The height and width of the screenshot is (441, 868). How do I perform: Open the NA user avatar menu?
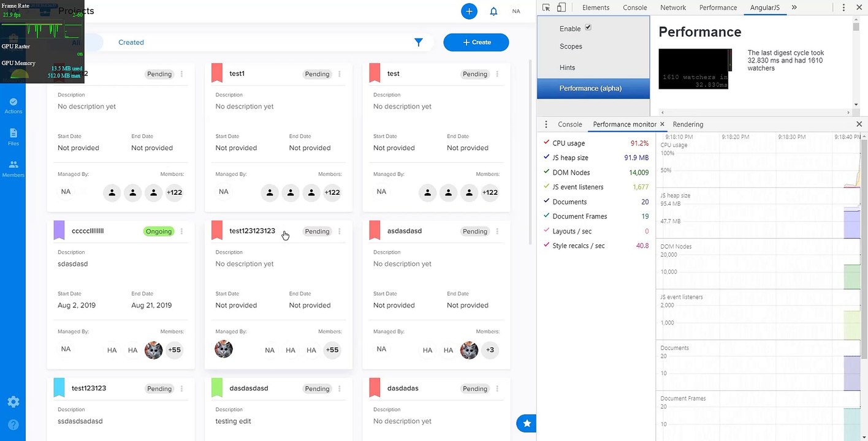(516, 11)
